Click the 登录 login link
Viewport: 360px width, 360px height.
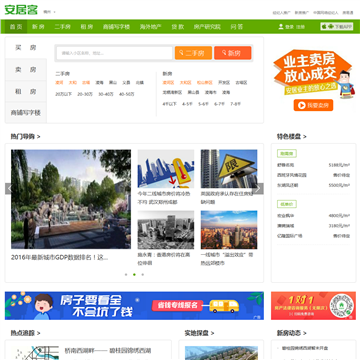(x=289, y=27)
